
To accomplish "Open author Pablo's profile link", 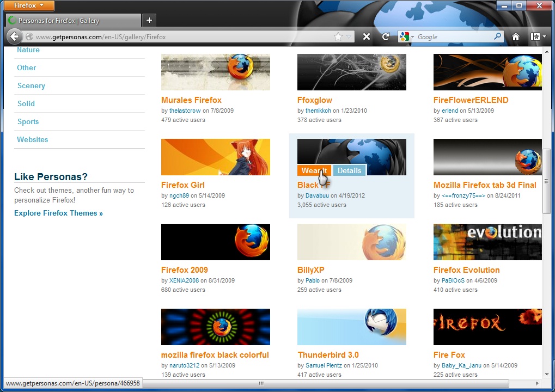I will [x=313, y=280].
